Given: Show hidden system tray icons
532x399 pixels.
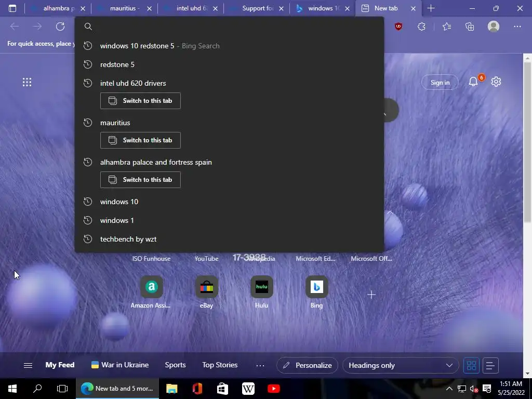Looking at the screenshot, I should point(449,389).
